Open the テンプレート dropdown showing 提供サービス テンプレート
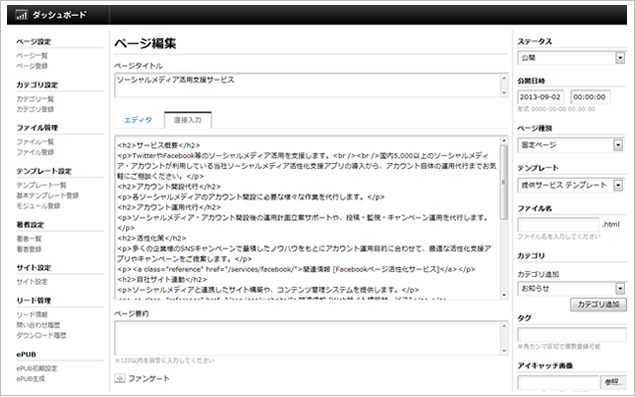Viewport: 635px width, 397px height. point(570,185)
